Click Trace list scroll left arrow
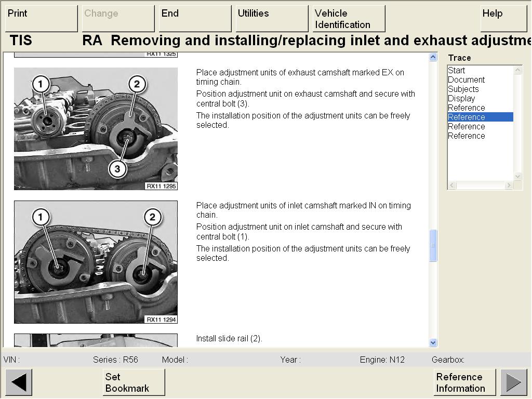The image size is (532, 399). pos(452,185)
